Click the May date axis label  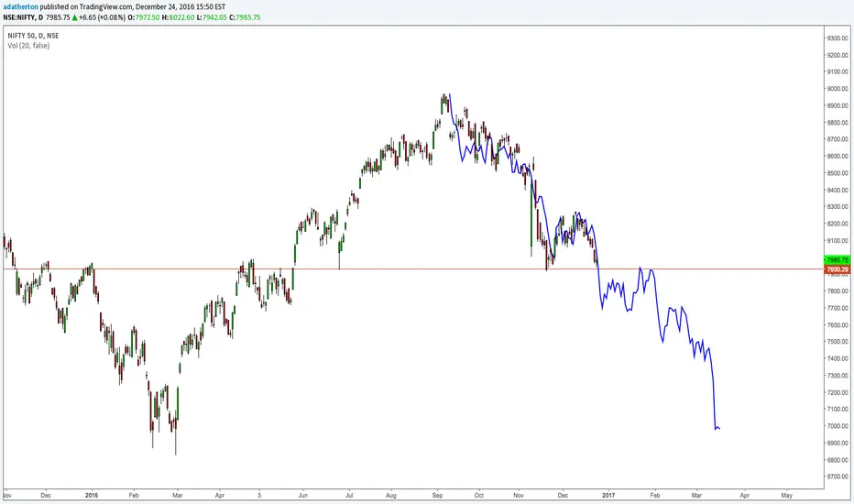coord(786,495)
